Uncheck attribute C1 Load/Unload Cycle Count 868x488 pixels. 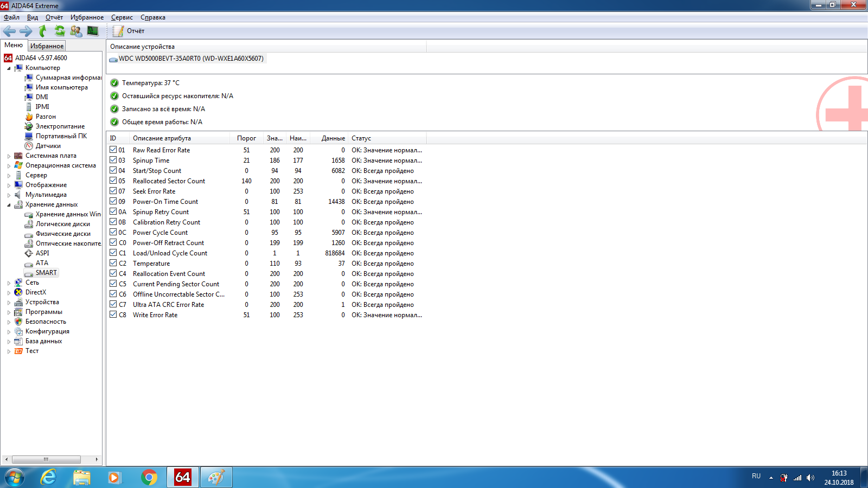coord(113,253)
